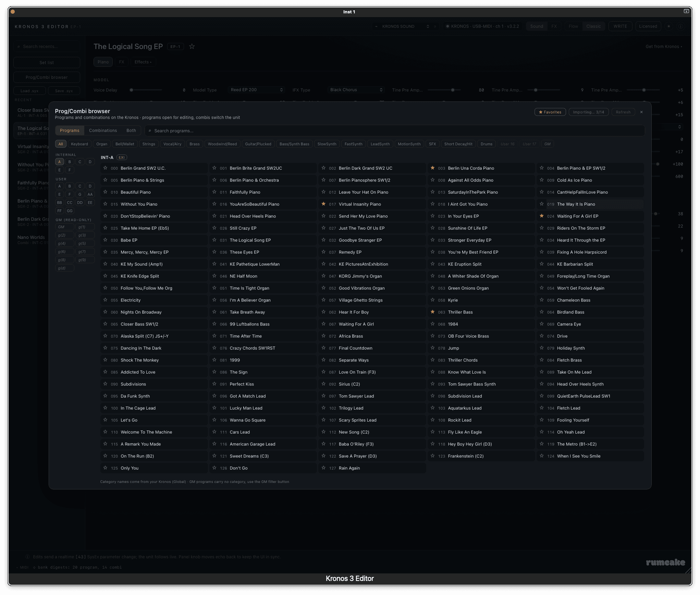Open Get from Kronos dropdown

point(664,47)
